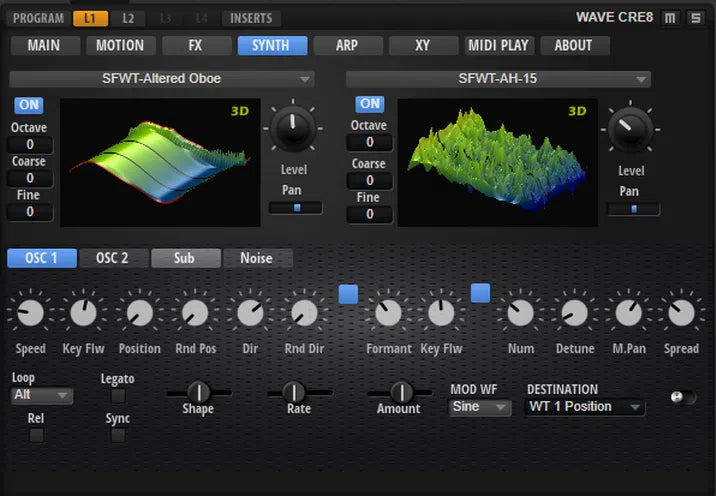Open the SFWT-Altered Oboe wavetable dropdown
The width and height of the screenshot is (716, 496).
pos(162,79)
